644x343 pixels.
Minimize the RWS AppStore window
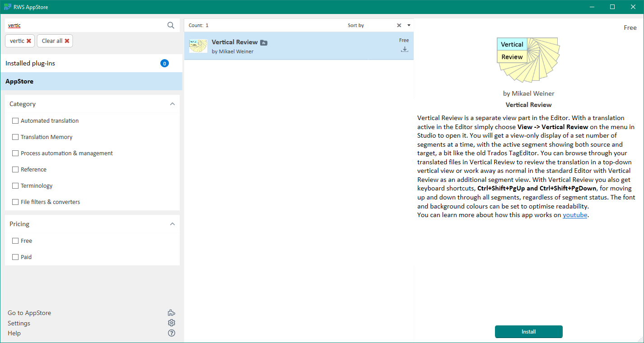[592, 7]
